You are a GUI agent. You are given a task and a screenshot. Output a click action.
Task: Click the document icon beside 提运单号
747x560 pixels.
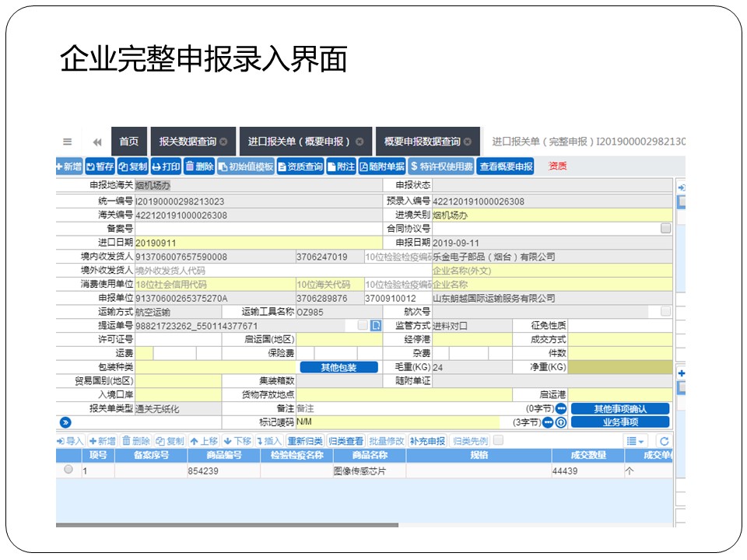(376, 325)
